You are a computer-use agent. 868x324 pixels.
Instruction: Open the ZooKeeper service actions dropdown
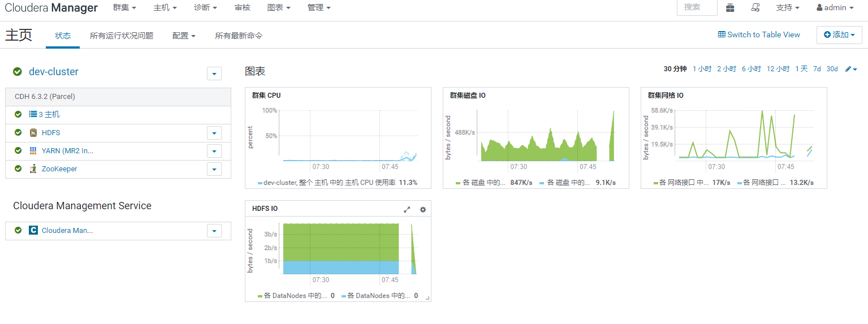click(x=214, y=169)
